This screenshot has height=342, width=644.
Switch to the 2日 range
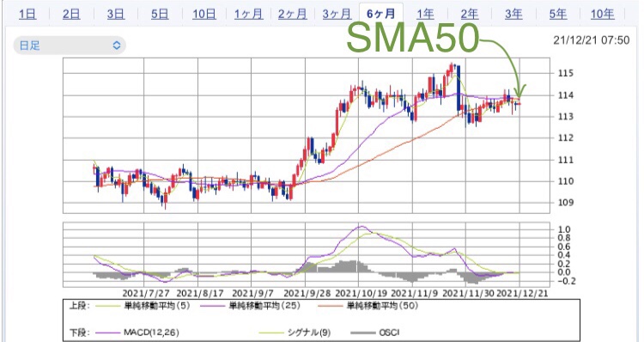click(x=71, y=15)
